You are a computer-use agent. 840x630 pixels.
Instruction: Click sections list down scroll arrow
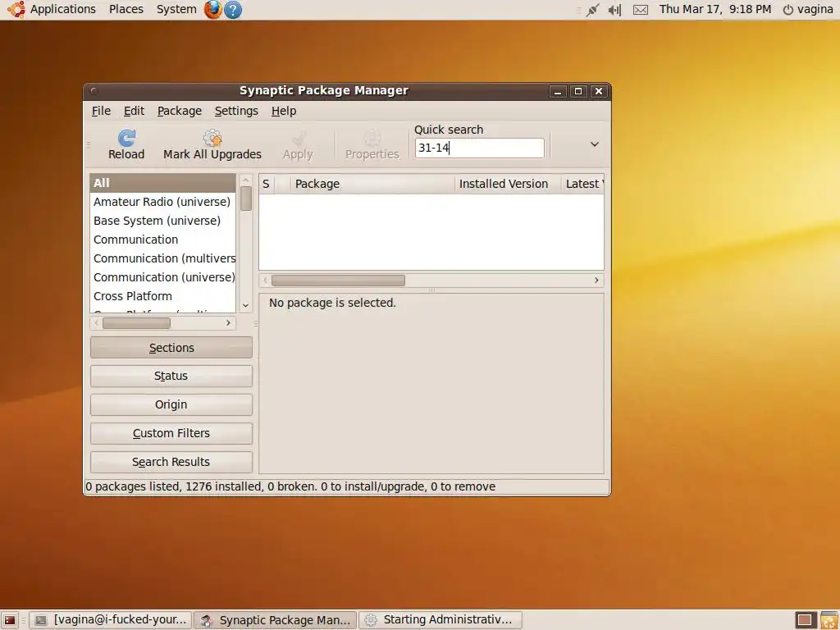pos(246,305)
